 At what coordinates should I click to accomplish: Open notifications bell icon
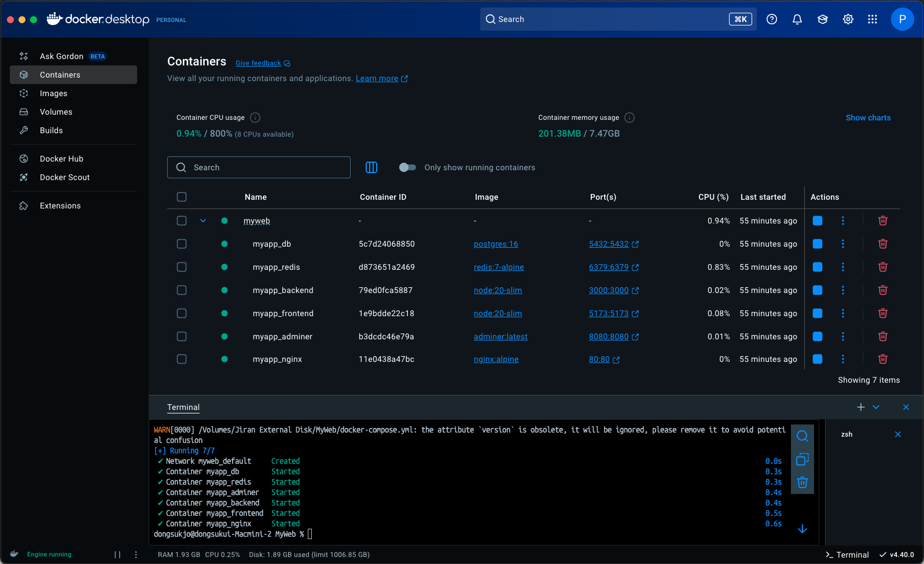(x=797, y=19)
